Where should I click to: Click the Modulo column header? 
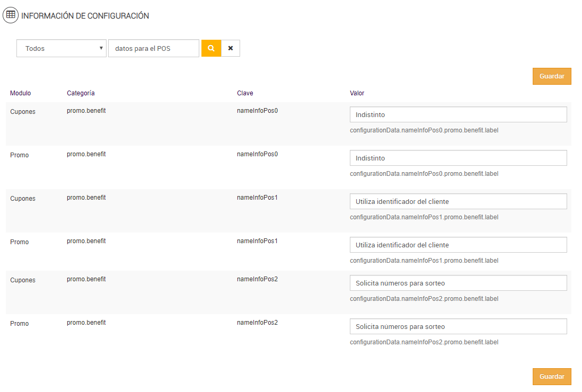21,93
